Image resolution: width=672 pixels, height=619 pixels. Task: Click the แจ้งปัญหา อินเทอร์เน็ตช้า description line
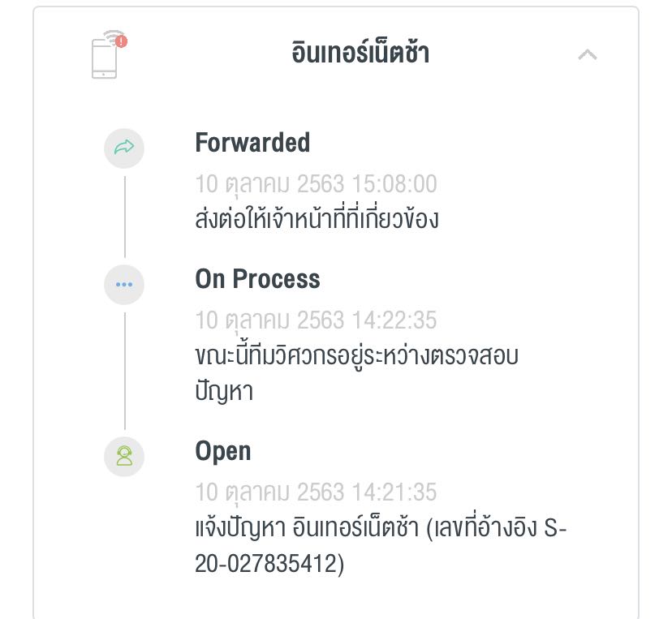pyautogui.click(x=381, y=527)
